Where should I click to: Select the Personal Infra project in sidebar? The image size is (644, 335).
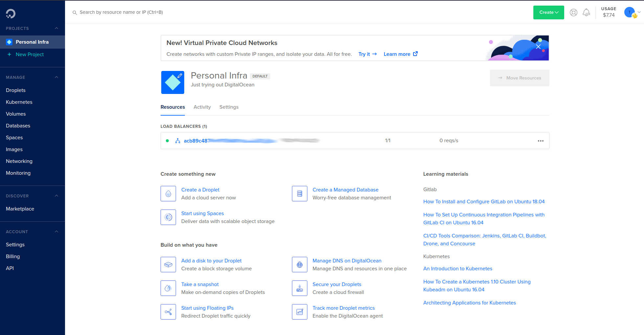tap(33, 42)
